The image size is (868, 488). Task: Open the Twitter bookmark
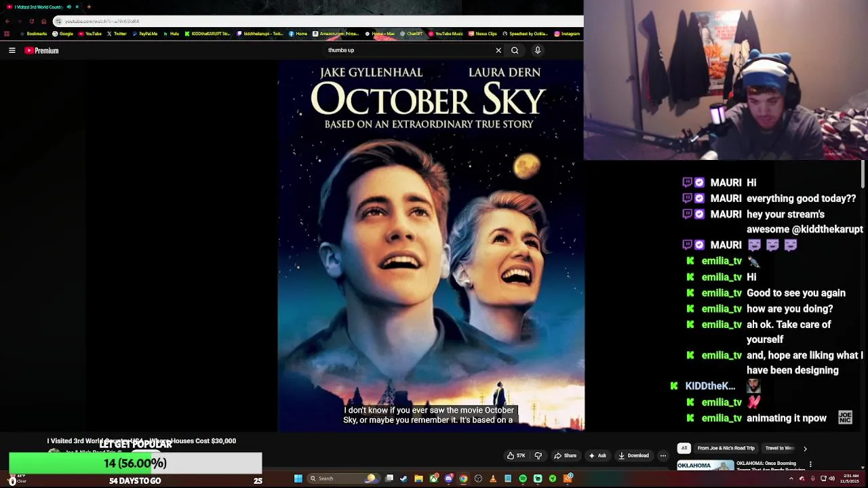pos(117,34)
